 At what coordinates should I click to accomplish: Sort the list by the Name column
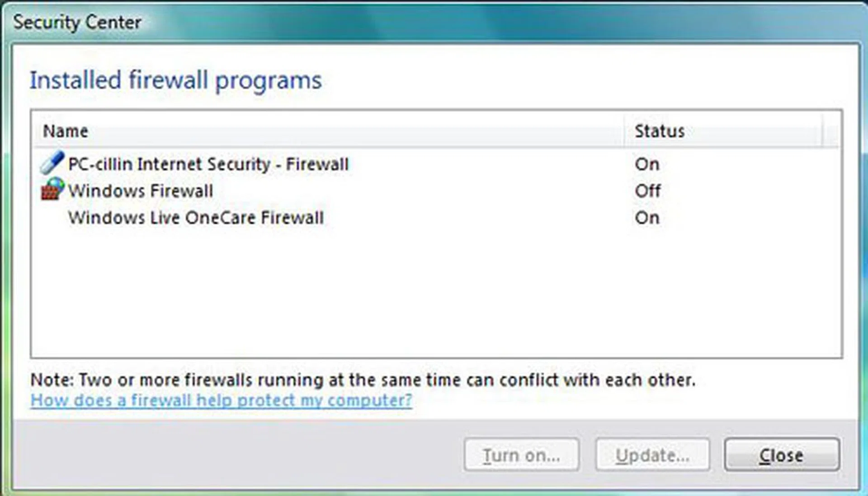coord(65,131)
